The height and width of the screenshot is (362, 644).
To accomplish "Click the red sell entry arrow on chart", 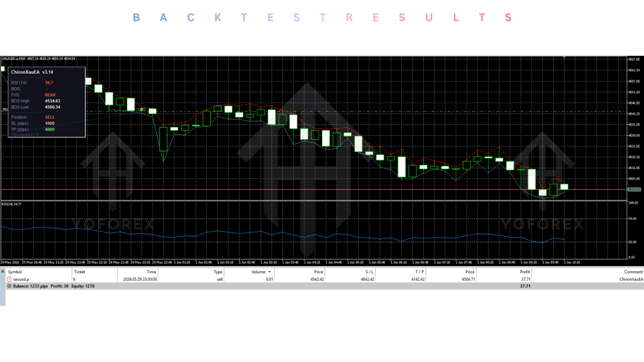I will point(142,109).
